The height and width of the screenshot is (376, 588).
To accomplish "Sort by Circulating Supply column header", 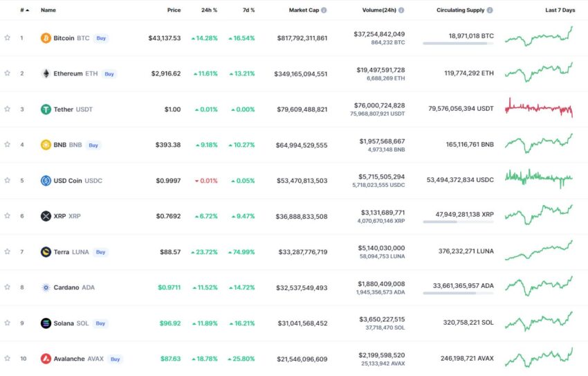I will click(x=461, y=10).
